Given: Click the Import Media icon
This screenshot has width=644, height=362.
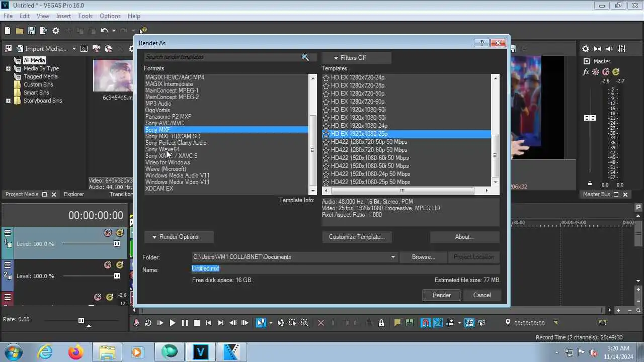Looking at the screenshot, I should (x=20, y=49).
